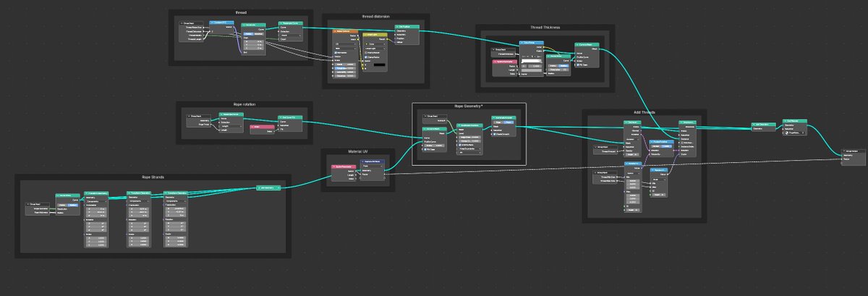Viewport: 868px width, 296px height.
Task: Toggle the Normalize checkbox in Noise Texture
Action: (336, 53)
